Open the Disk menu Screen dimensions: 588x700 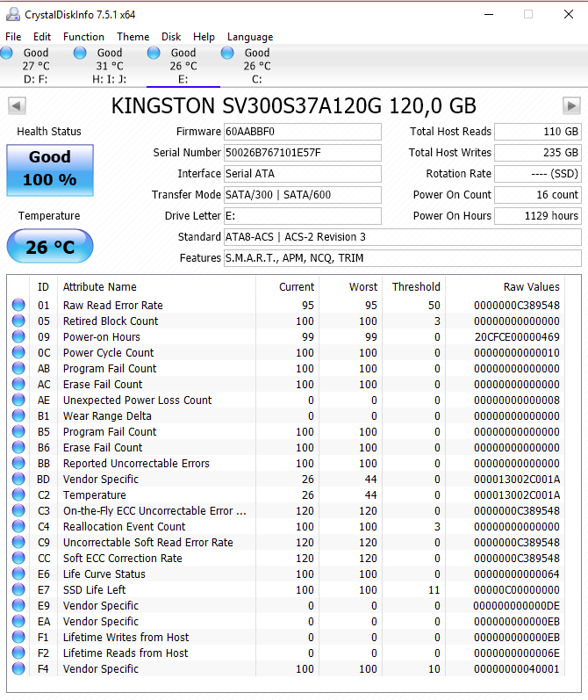click(171, 37)
